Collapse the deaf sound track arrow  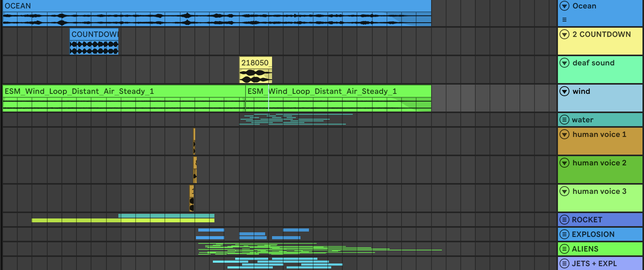(x=564, y=63)
